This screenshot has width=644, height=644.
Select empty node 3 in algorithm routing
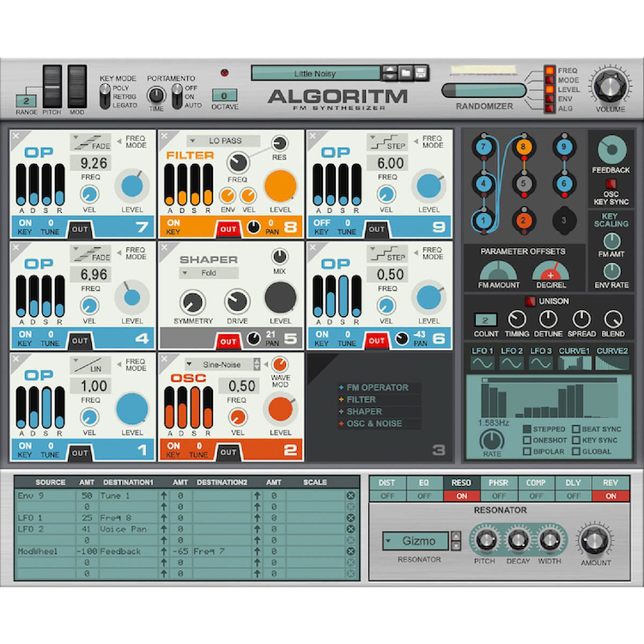click(x=564, y=221)
